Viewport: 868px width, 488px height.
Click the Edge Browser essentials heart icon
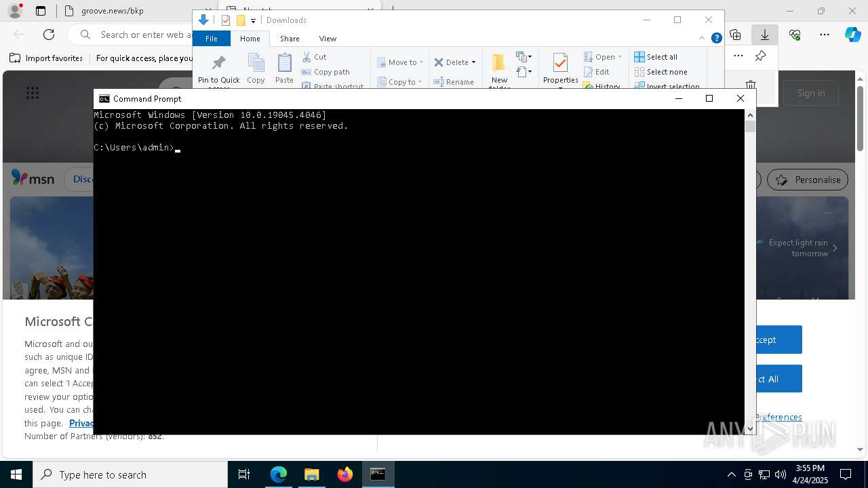point(795,35)
